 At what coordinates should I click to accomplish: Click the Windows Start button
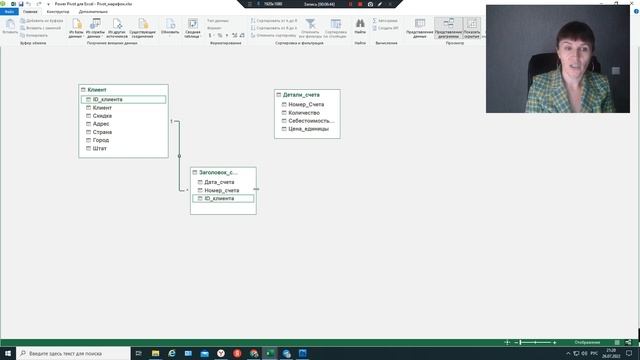(x=8, y=353)
